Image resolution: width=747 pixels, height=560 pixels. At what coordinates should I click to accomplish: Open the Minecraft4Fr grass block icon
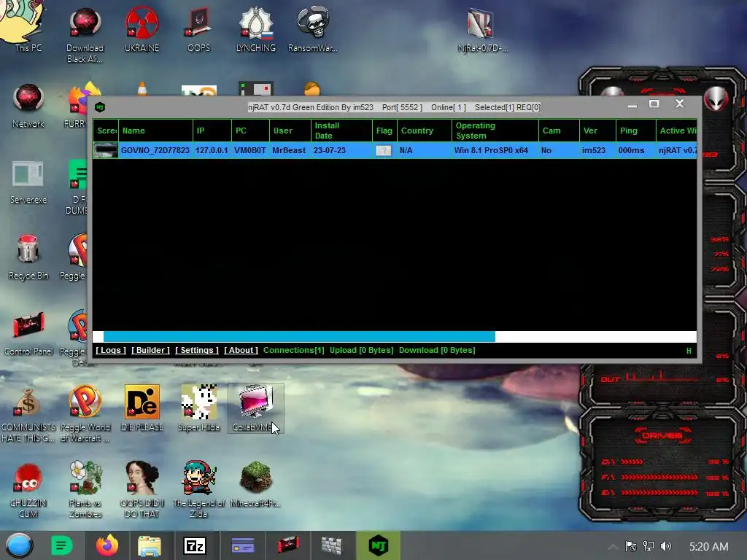pos(256,485)
